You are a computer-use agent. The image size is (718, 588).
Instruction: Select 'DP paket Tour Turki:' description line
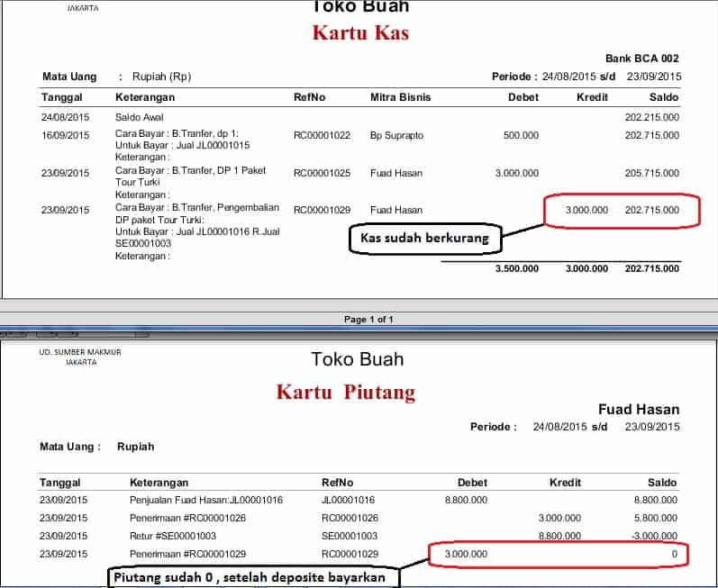coord(159,220)
